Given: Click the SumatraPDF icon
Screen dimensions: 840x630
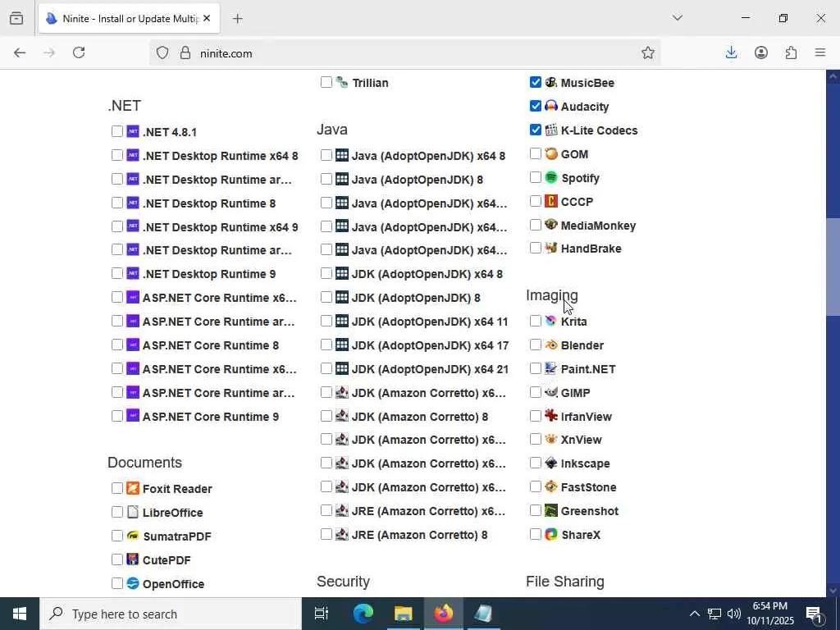Looking at the screenshot, I should [133, 536].
